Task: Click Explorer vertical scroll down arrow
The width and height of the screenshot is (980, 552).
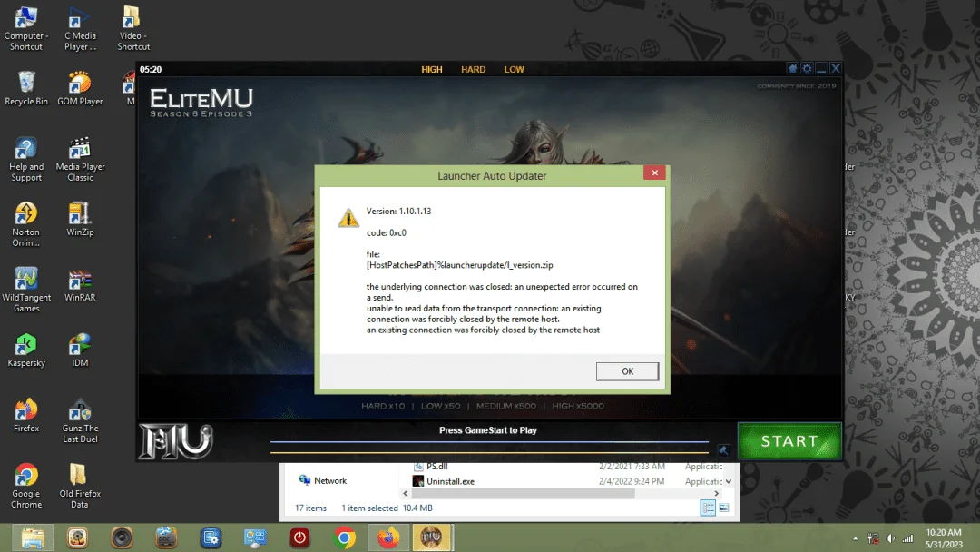Action: tap(728, 481)
